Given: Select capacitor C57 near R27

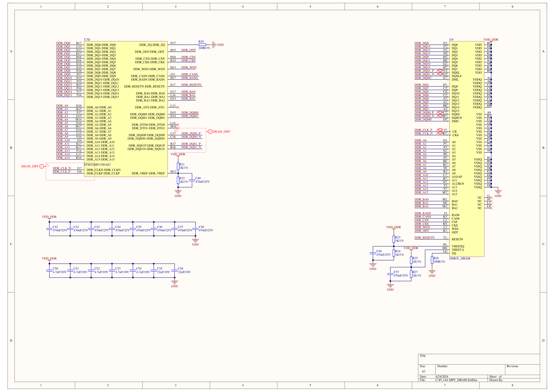Looking at the screenshot, I should [390, 274].
